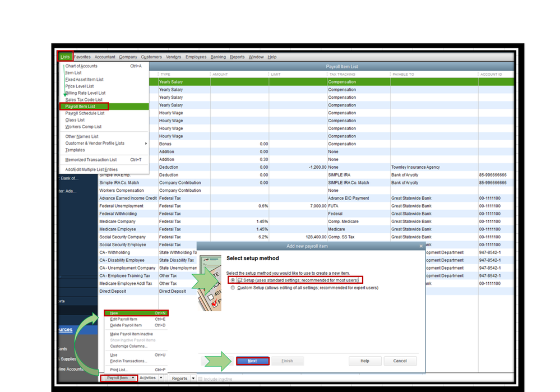Open the Vendors menu

pyautogui.click(x=173, y=57)
